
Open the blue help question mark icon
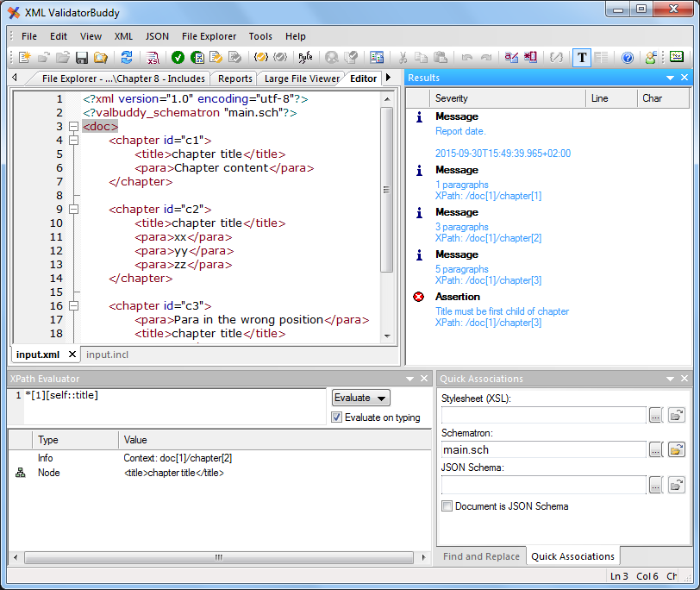point(628,57)
